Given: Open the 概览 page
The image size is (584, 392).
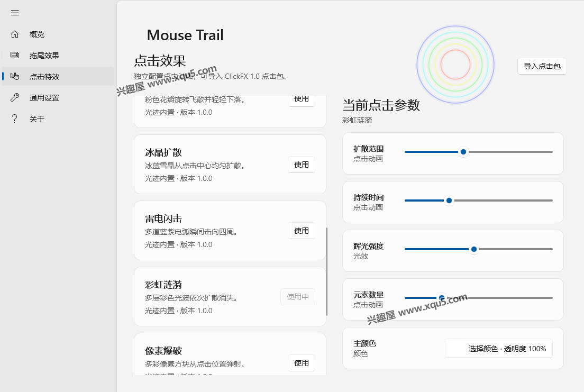Looking at the screenshot, I should 58,34.
